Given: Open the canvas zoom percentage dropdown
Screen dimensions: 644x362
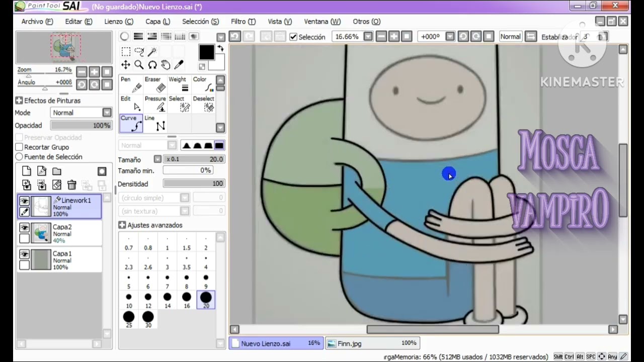Looking at the screenshot, I should (368, 37).
